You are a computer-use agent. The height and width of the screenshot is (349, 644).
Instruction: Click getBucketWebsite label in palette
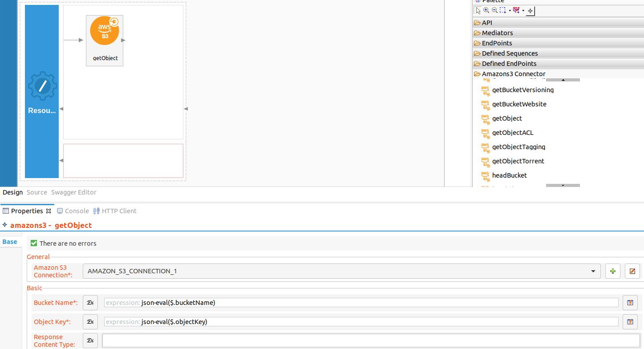pyautogui.click(x=519, y=104)
